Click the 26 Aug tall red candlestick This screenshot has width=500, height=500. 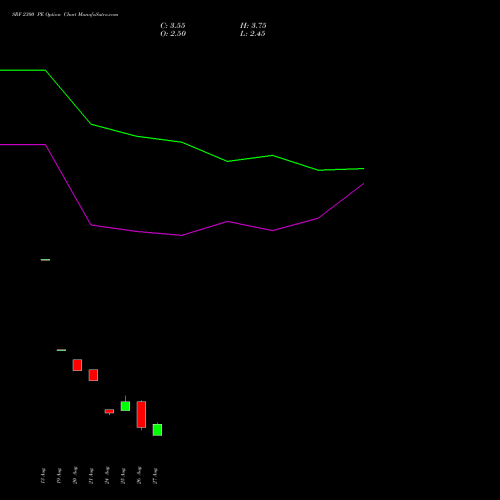click(x=141, y=414)
